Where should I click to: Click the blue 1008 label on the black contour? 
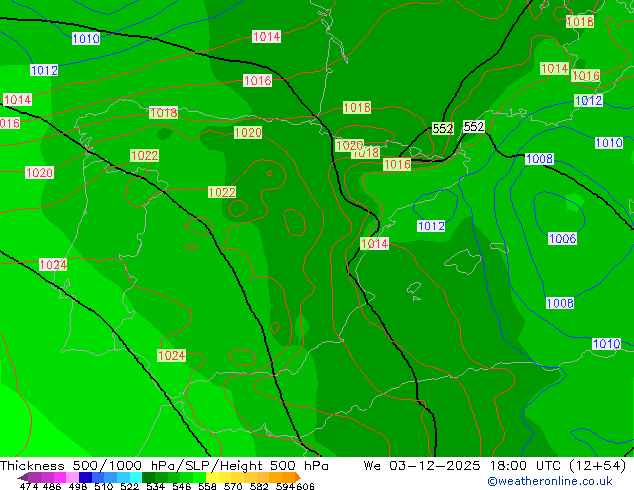539,159
